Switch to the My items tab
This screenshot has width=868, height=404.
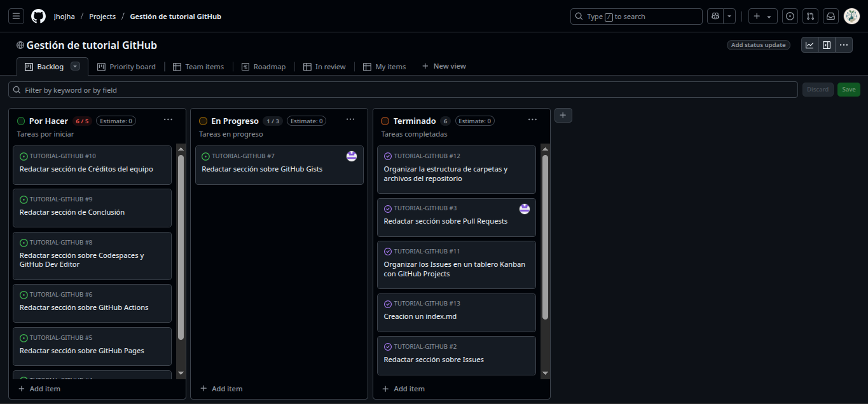[x=384, y=67]
